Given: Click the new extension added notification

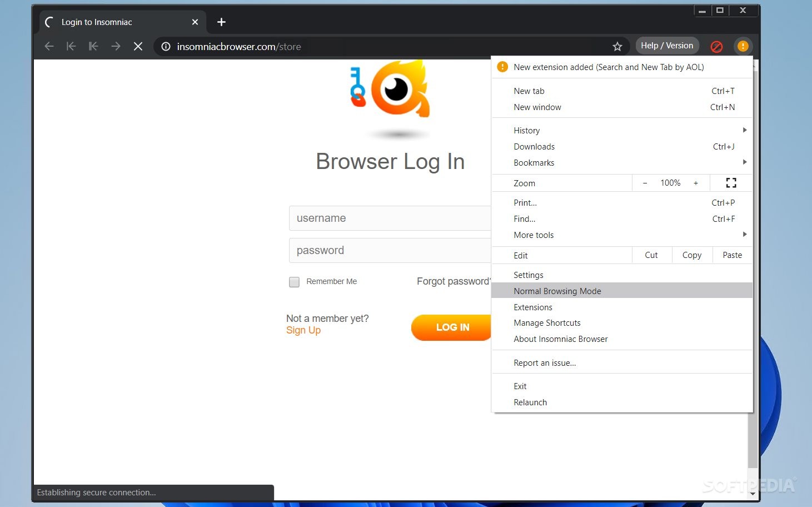Looking at the screenshot, I should [622, 67].
